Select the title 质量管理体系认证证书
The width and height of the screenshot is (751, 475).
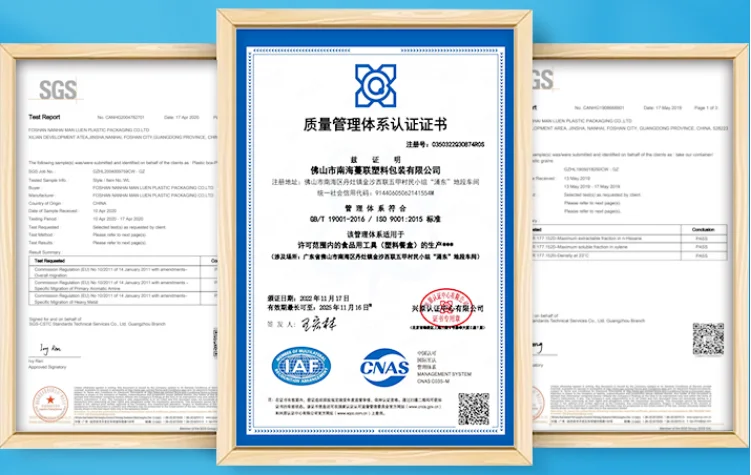pyautogui.click(x=375, y=125)
